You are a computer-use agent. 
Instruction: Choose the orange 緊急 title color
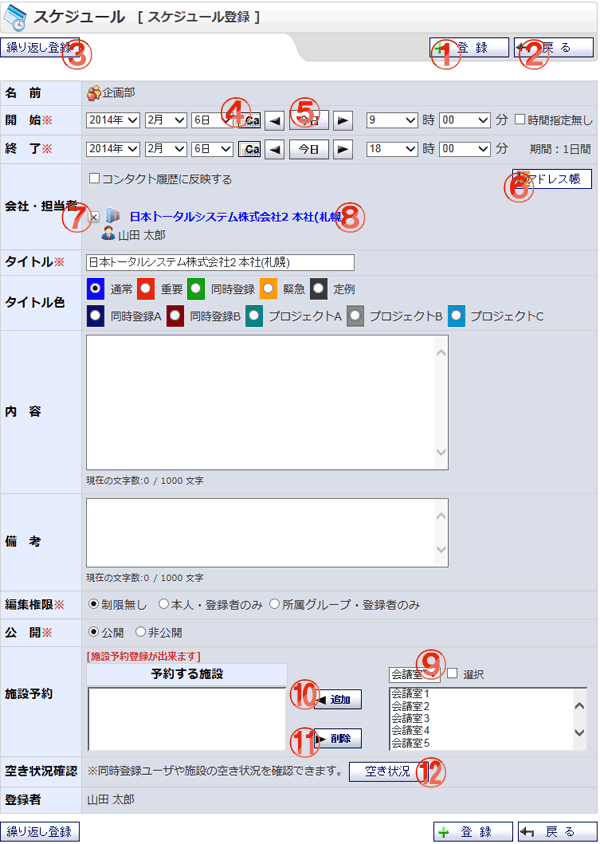(x=268, y=289)
